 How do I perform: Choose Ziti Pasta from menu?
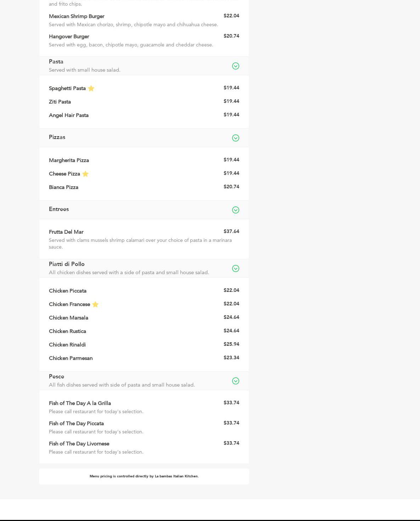60,102
